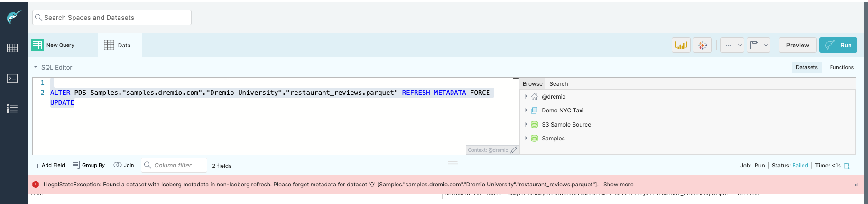Image resolution: width=868 pixels, height=204 pixels.
Task: Click the Power BI export icon
Action: [681, 46]
